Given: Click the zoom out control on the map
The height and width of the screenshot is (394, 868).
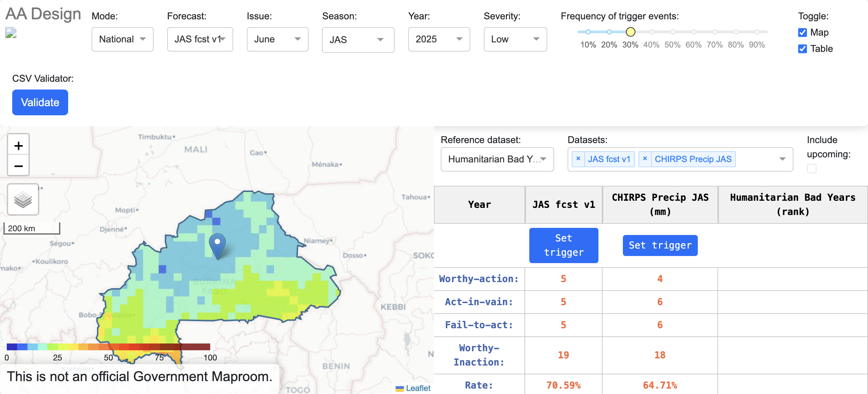Looking at the screenshot, I should click(18, 166).
